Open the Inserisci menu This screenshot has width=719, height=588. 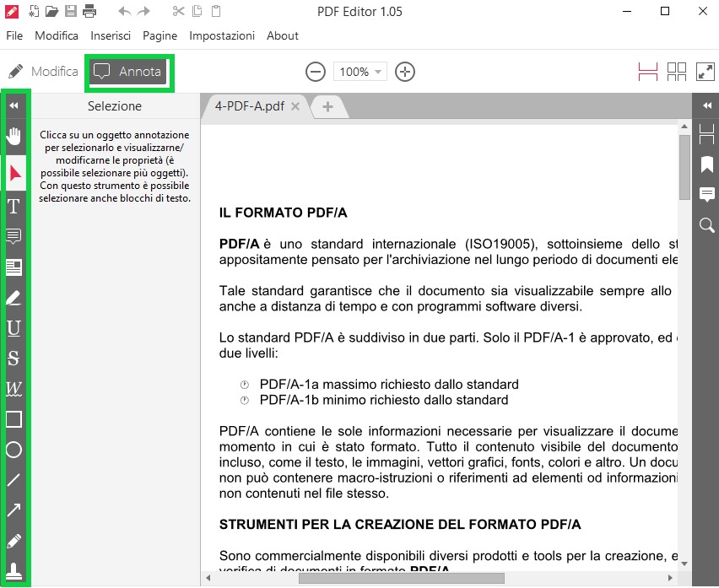point(111,35)
